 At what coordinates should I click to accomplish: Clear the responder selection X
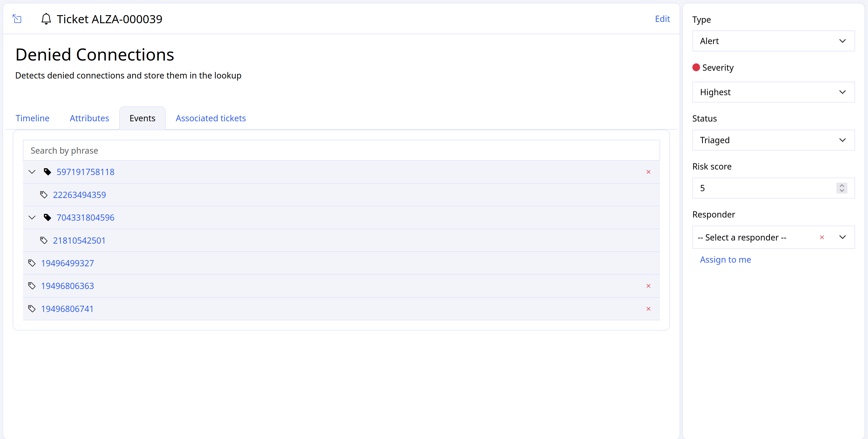tap(822, 237)
